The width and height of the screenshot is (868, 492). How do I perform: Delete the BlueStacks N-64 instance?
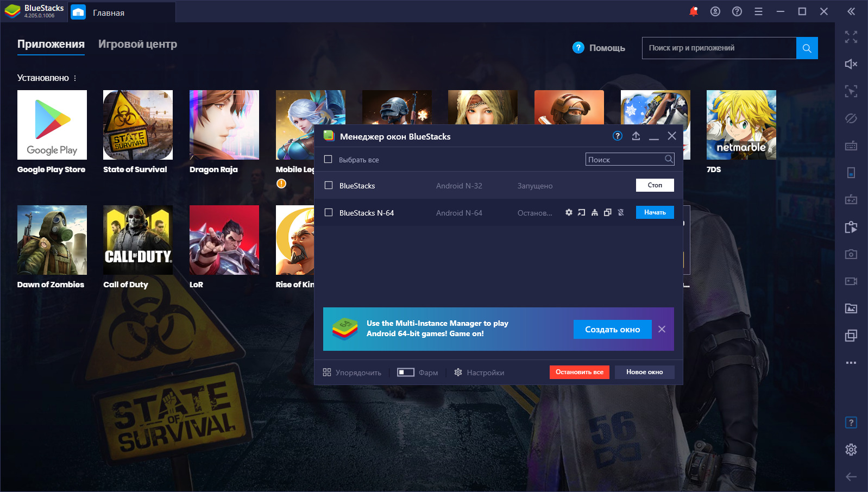point(621,212)
